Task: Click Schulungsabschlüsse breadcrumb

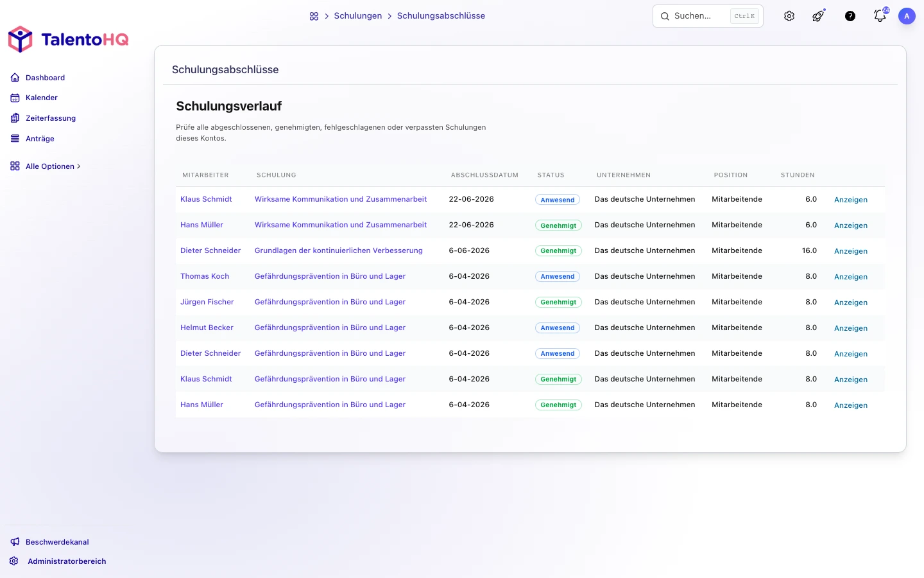Action: [x=441, y=16]
